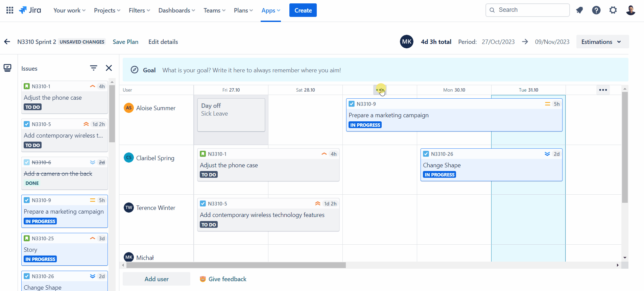Click IN PROGRESS status on calendar N3310-26
644x291 pixels.
[439, 175]
